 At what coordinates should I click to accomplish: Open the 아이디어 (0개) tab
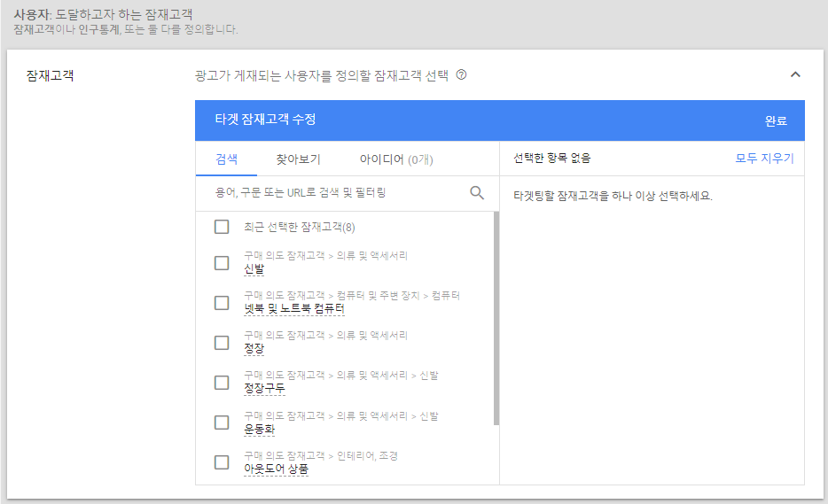pyautogui.click(x=396, y=159)
